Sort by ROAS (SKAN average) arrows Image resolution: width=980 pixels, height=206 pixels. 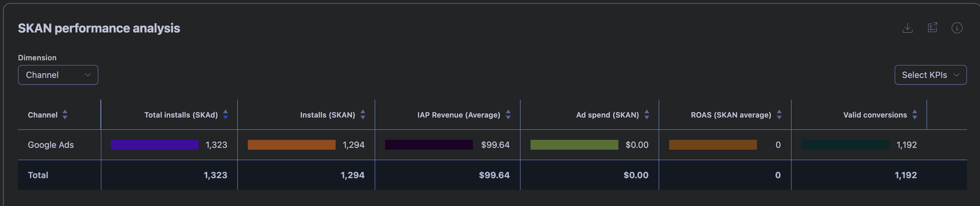point(779,115)
